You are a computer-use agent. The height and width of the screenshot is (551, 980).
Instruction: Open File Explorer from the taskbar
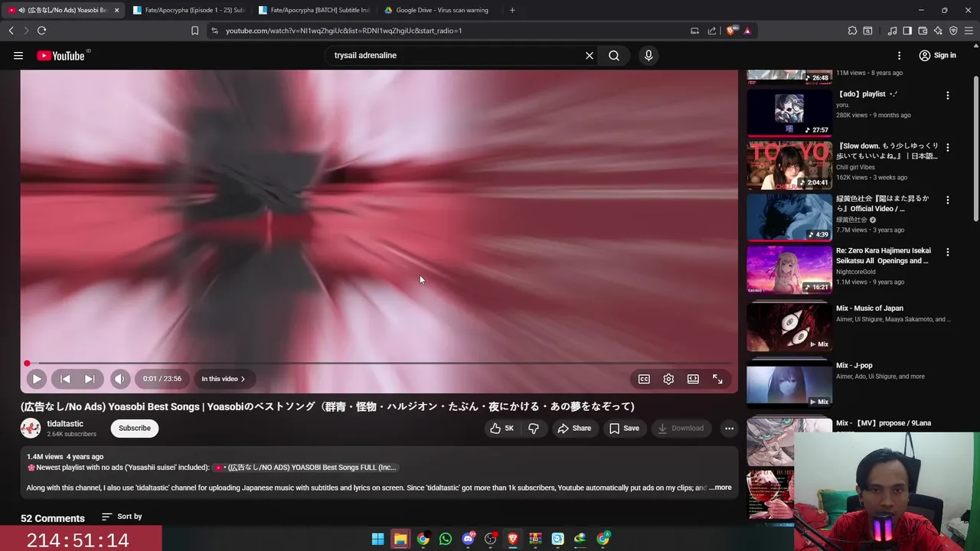point(400,539)
